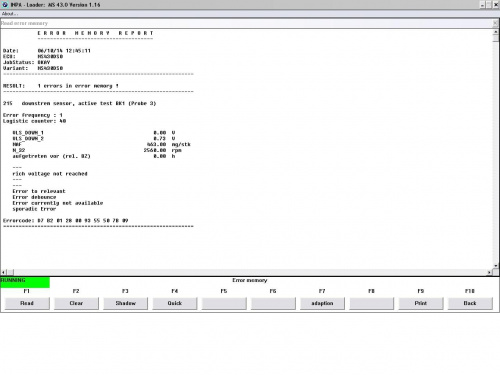Minimize the INPA Loader window
This screenshot has height=375, width=500.
pyautogui.click(x=482, y=5)
